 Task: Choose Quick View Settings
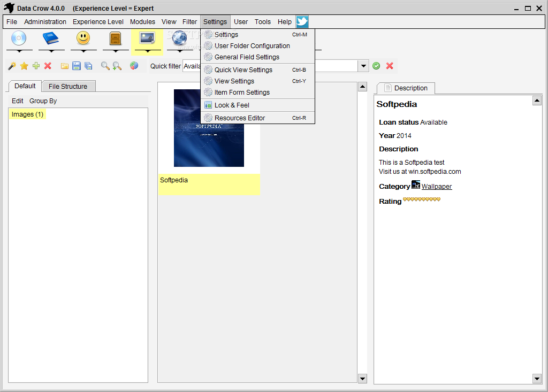(x=258, y=70)
